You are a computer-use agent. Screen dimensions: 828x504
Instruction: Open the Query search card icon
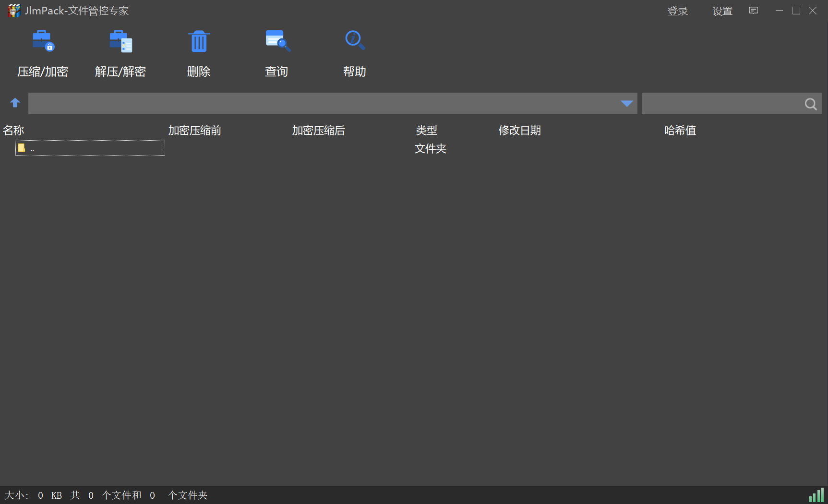click(x=277, y=41)
